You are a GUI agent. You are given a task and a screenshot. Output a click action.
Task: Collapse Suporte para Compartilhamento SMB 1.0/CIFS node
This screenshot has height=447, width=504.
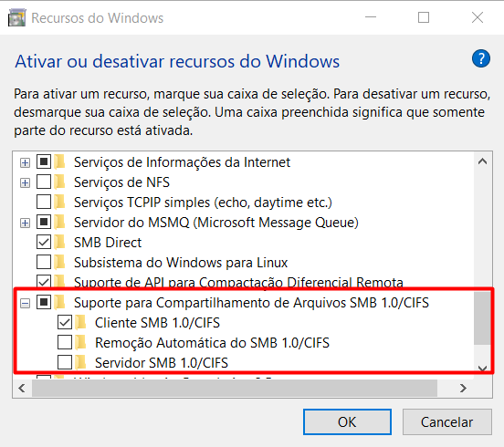[x=25, y=303]
